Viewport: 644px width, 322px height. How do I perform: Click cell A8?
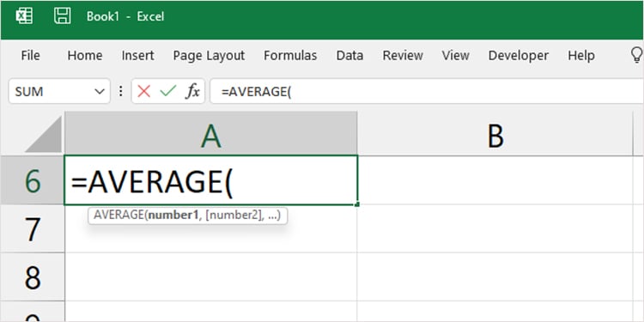tap(211, 277)
